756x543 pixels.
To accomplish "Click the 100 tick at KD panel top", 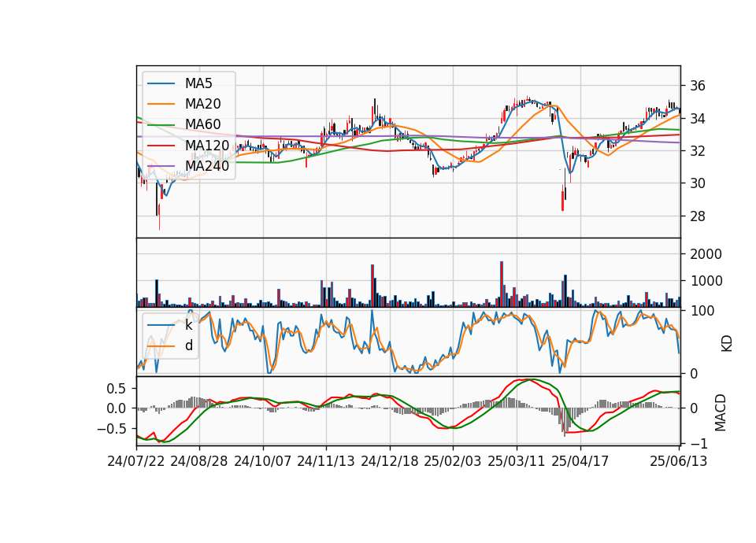I will [x=702, y=312].
